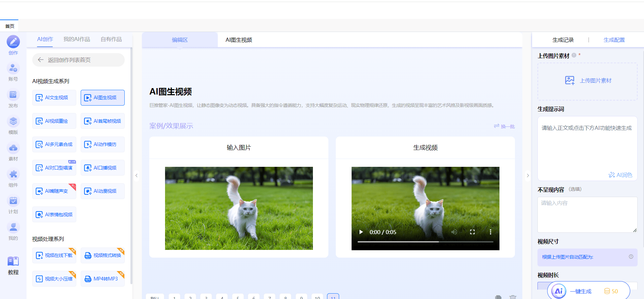Open the 账号 (Account) sidebar icon
The image size is (644, 299).
tap(13, 69)
